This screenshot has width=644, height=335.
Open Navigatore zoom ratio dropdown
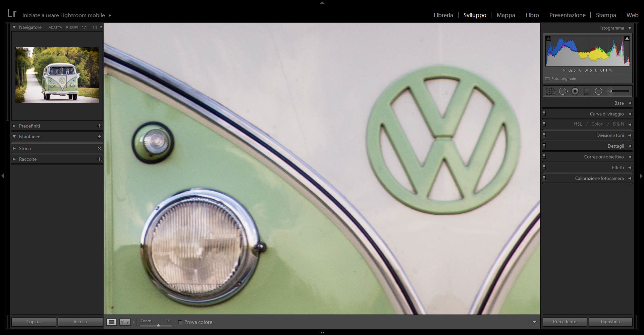pos(101,27)
